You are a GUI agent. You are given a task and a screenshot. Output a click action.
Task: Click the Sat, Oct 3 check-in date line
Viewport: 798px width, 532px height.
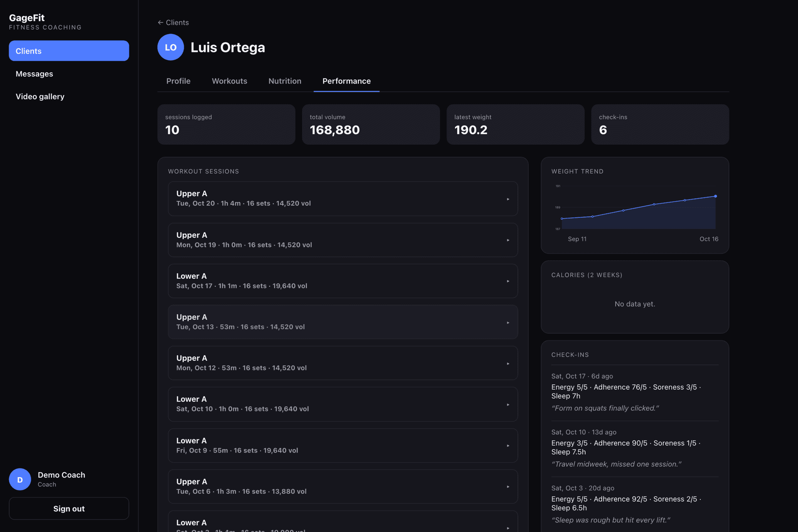pos(583,488)
